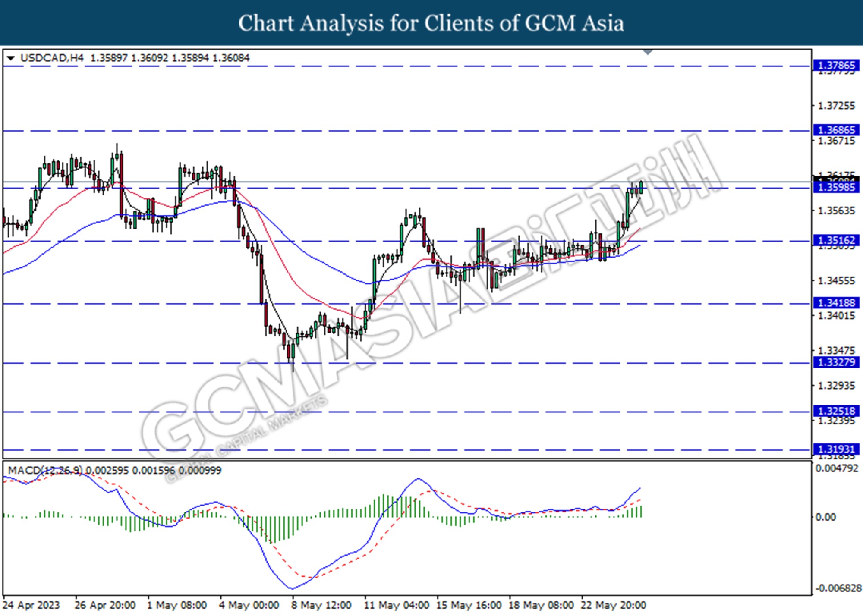Screen dimensions: 863x616
Task: Click the 24 Apr 2023 date label
Action: click(31, 605)
